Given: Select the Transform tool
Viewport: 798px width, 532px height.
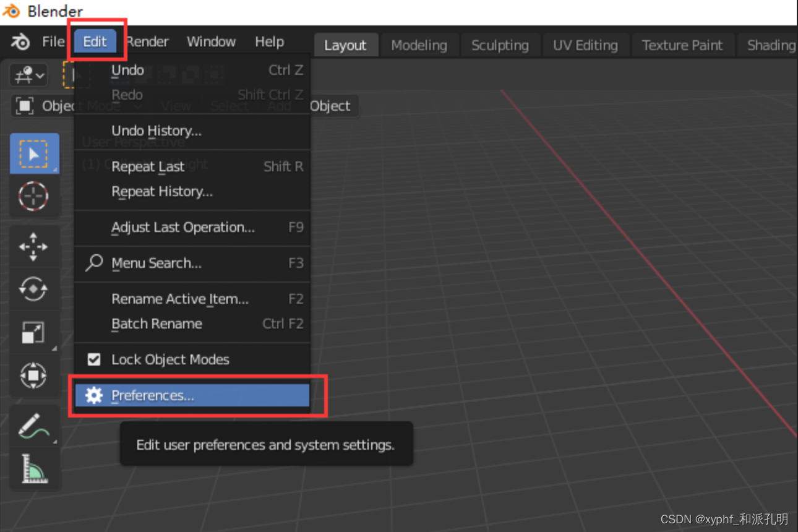Looking at the screenshot, I should 34,375.
